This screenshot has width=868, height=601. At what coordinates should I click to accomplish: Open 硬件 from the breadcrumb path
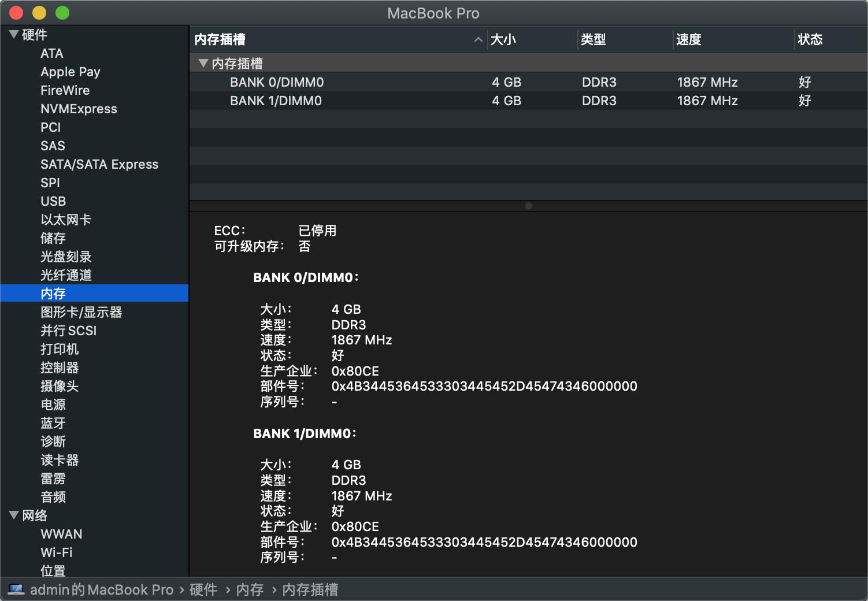[x=202, y=589]
